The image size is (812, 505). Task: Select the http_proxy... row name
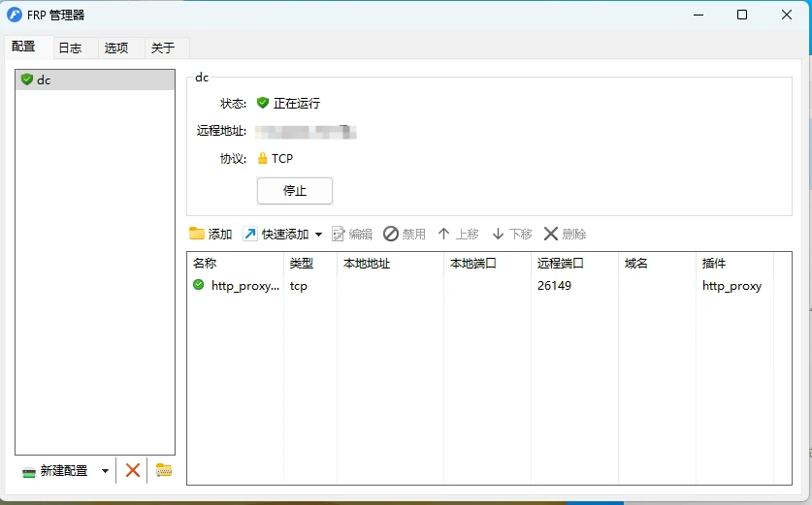245,286
